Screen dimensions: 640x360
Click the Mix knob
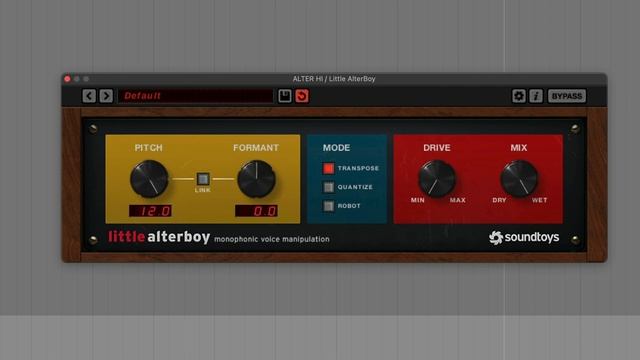pos(519,179)
